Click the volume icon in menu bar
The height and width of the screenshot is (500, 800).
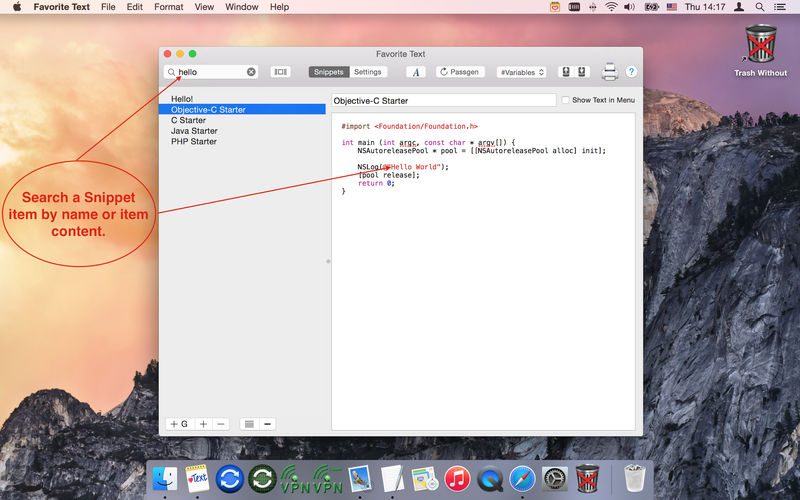tap(630, 7)
